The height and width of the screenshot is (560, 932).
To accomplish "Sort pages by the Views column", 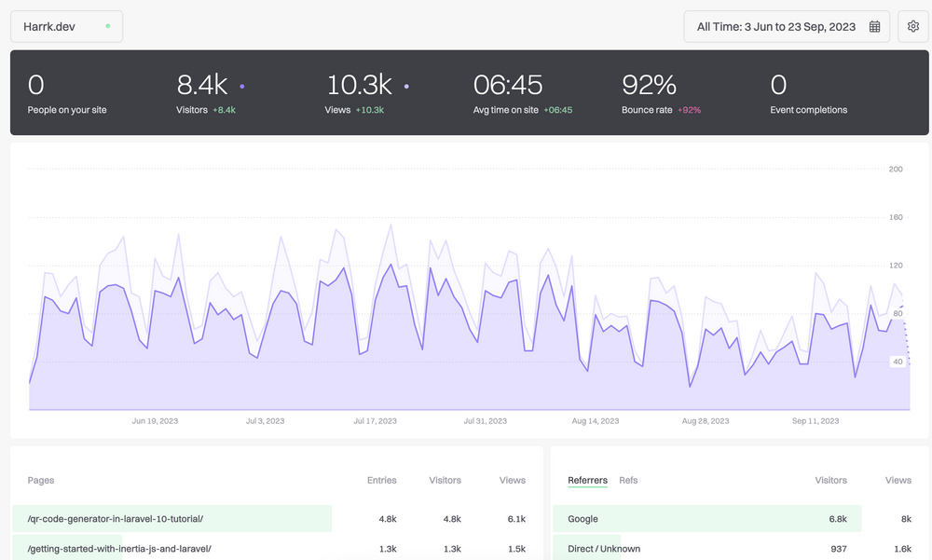I will coord(512,480).
